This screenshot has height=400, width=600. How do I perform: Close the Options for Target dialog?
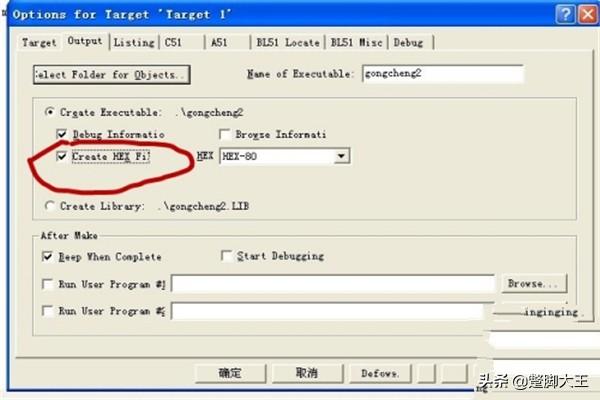point(588,15)
